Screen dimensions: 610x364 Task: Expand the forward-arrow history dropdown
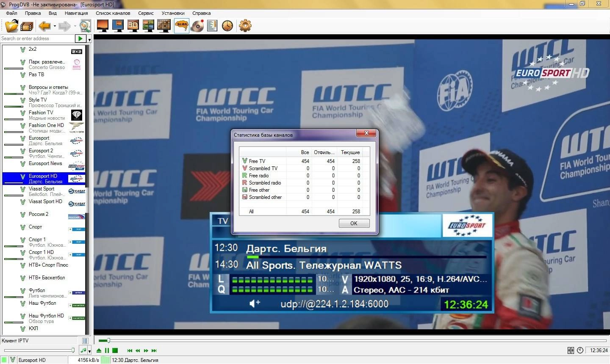(75, 26)
